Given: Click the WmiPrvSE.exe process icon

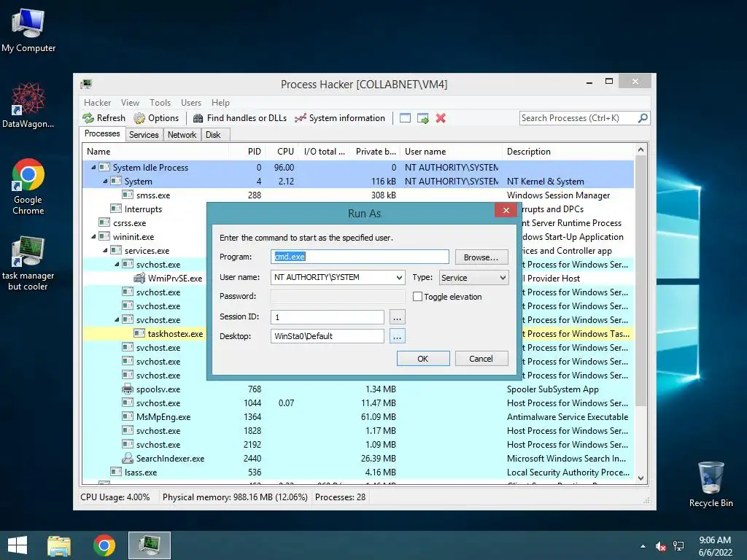Looking at the screenshot, I should (x=139, y=278).
